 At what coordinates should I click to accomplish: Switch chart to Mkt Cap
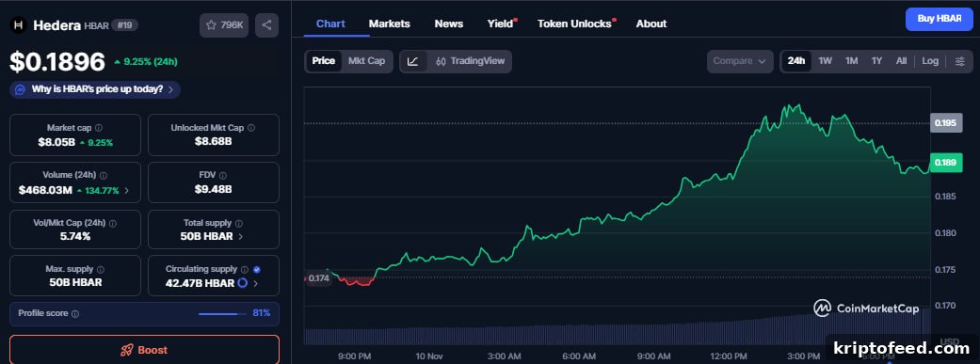(x=367, y=61)
